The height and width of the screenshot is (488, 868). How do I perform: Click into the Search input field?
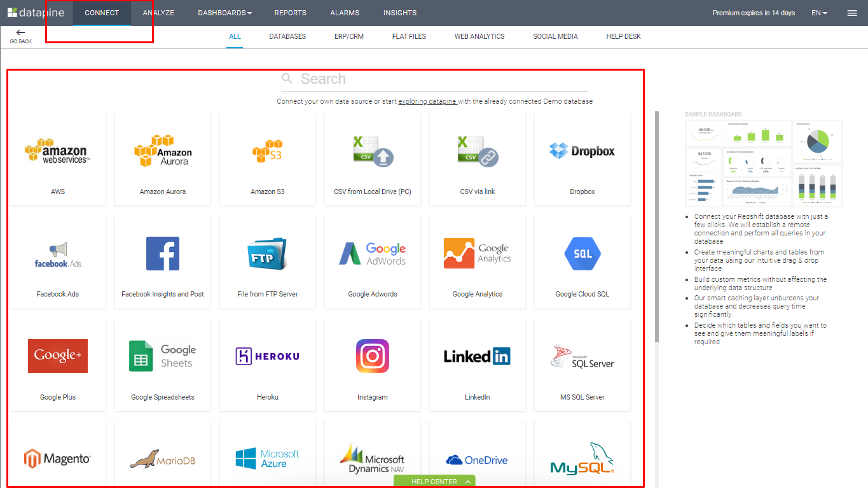439,79
